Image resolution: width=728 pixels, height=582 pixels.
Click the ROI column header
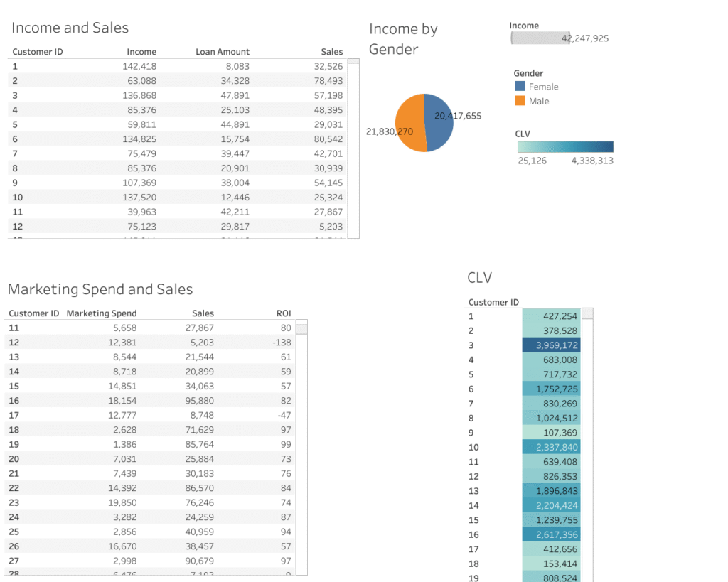pyautogui.click(x=284, y=313)
